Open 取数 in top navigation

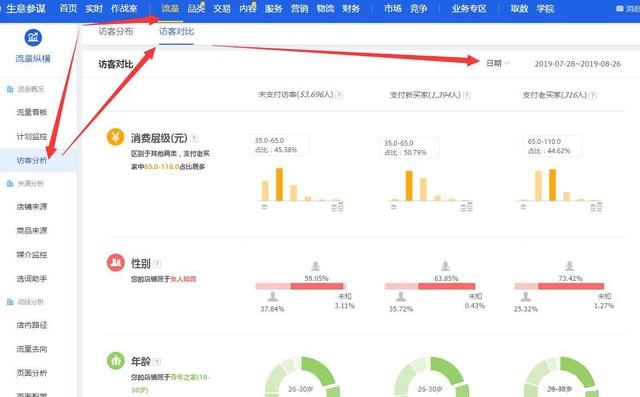519,8
